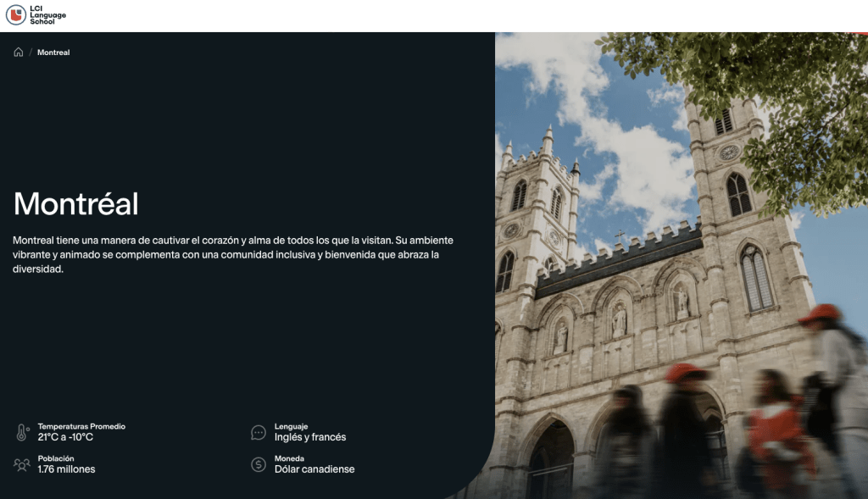Click the thermometer temperature icon
The image size is (868, 499).
tap(22, 432)
